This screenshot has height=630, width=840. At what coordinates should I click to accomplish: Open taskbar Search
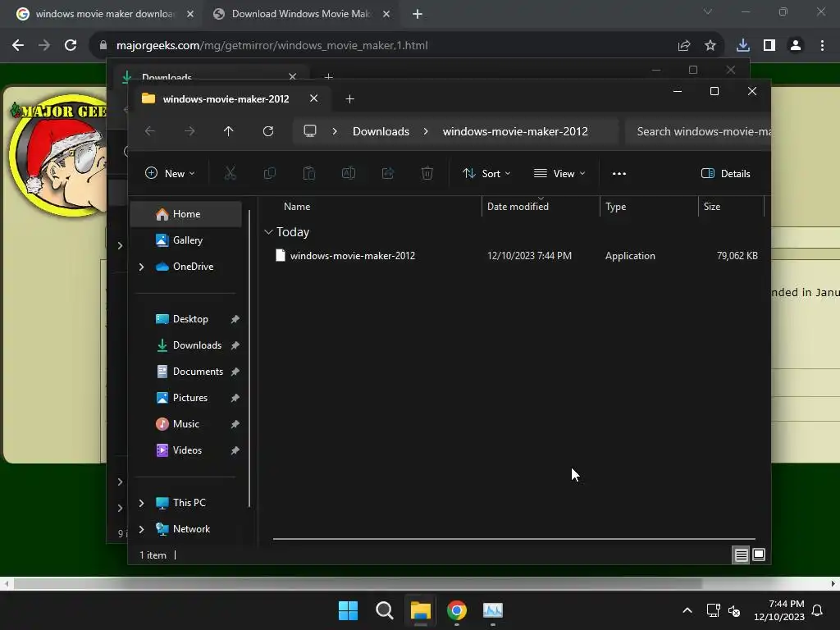coord(385,610)
